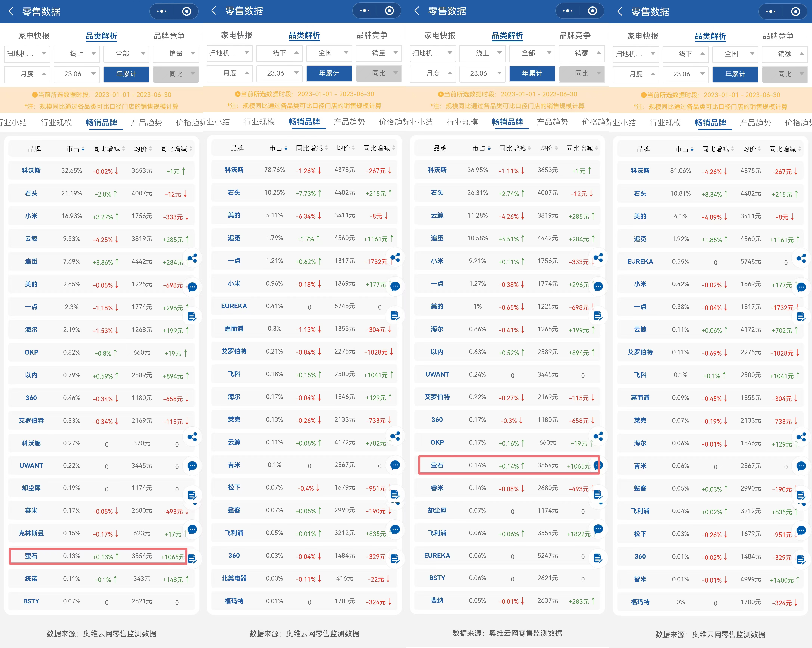The image size is (812, 648).
Task: Sort by 市占 in the rightmost panel table
Action: (684, 149)
